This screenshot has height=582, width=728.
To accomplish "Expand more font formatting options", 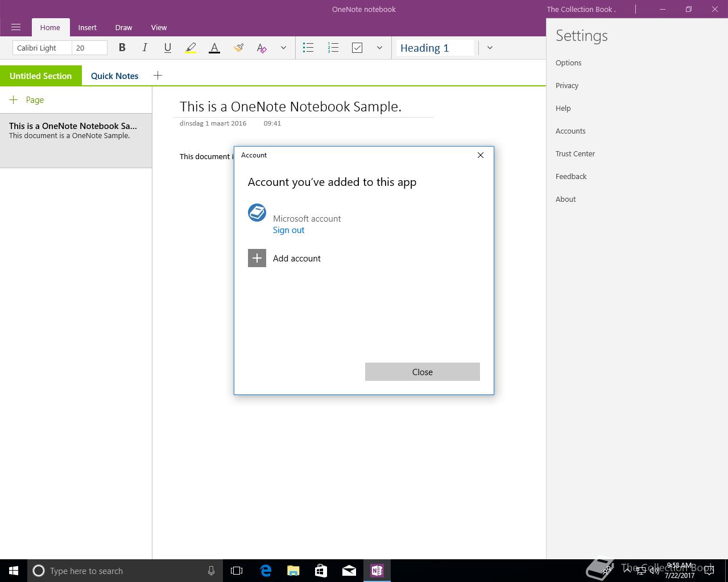I will tap(283, 48).
